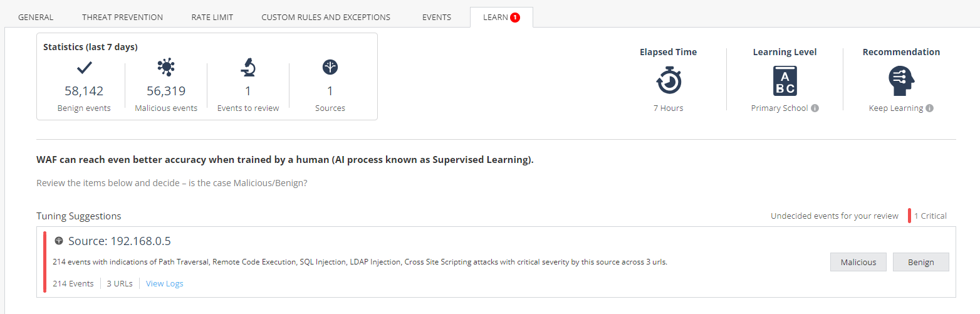The image size is (980, 314).
Task: Mark source 192.168.0.5 as Malicious
Action: (x=858, y=262)
